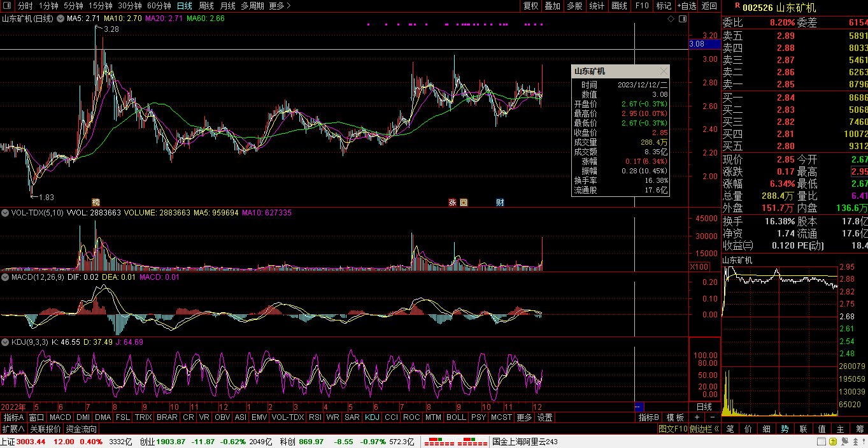
Task: Click the 回 event marker under the chart
Action: 464,202
